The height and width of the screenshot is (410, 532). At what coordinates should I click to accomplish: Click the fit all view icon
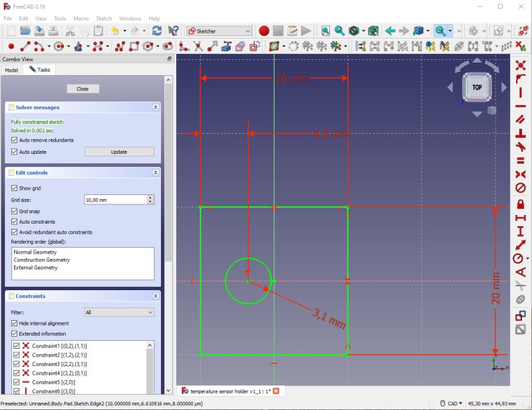point(325,31)
